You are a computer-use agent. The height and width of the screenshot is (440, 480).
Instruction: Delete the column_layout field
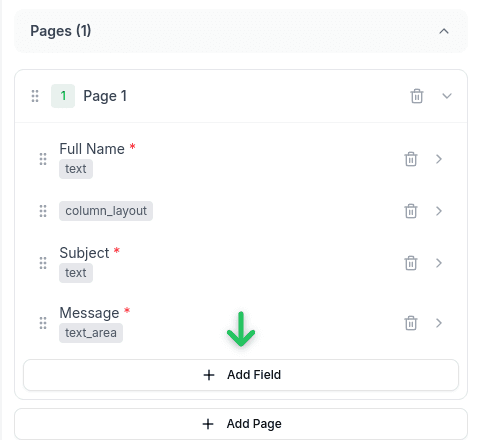tap(411, 211)
